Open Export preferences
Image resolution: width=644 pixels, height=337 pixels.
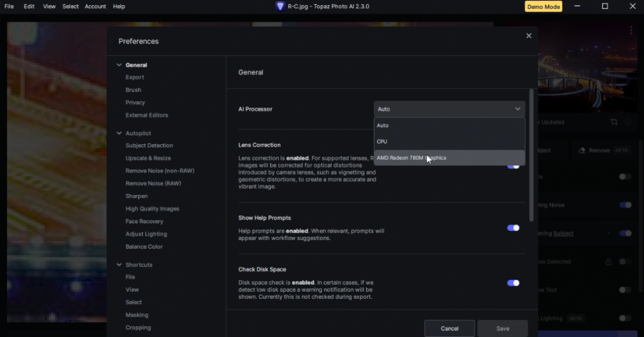click(x=135, y=78)
